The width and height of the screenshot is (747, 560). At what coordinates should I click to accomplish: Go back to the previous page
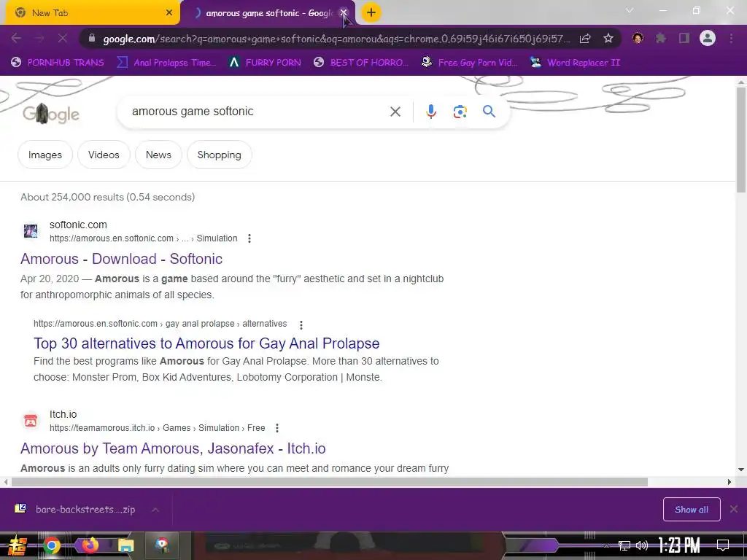pos(16,39)
